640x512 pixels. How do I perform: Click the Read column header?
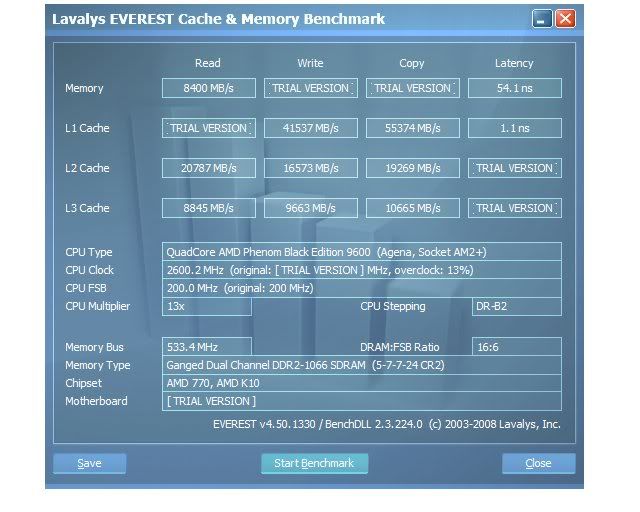(208, 63)
